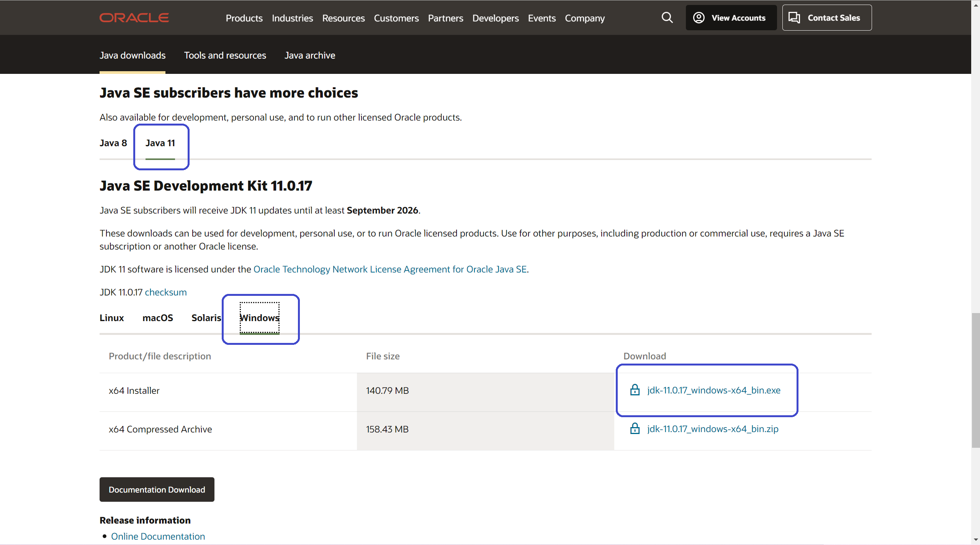Click the 'x64 Compressed Archive' description cell

click(x=228, y=431)
